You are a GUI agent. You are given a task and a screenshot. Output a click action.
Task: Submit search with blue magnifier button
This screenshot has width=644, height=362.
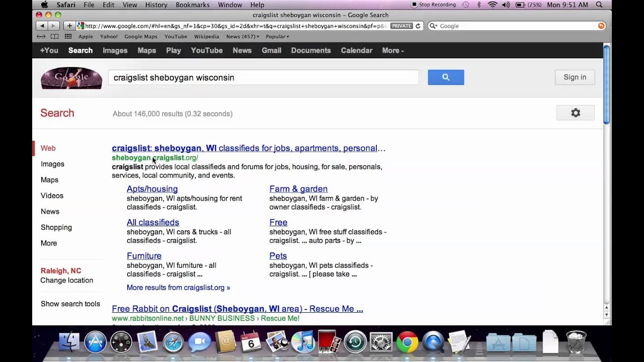[446, 77]
